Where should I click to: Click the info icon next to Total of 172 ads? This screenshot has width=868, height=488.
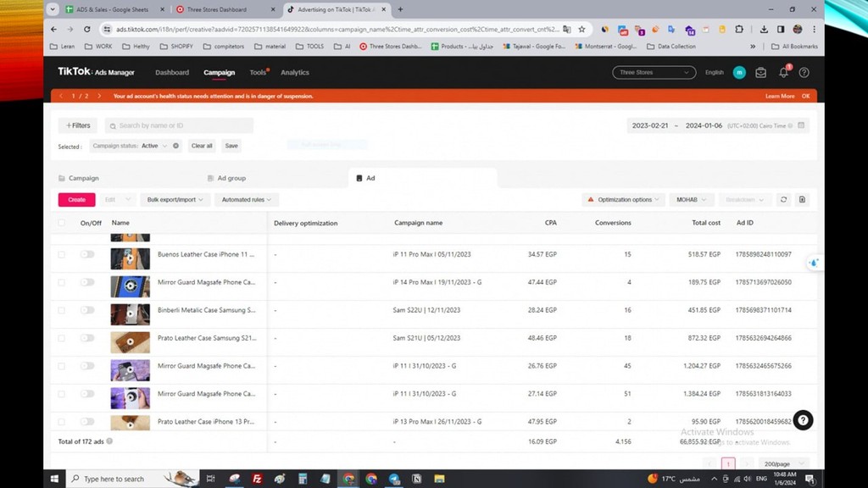click(x=109, y=441)
